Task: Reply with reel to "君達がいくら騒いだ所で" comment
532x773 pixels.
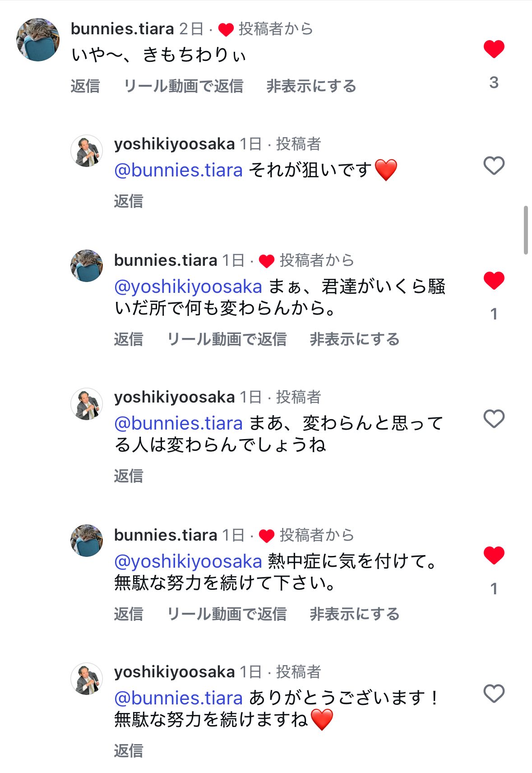Action: click(x=227, y=339)
